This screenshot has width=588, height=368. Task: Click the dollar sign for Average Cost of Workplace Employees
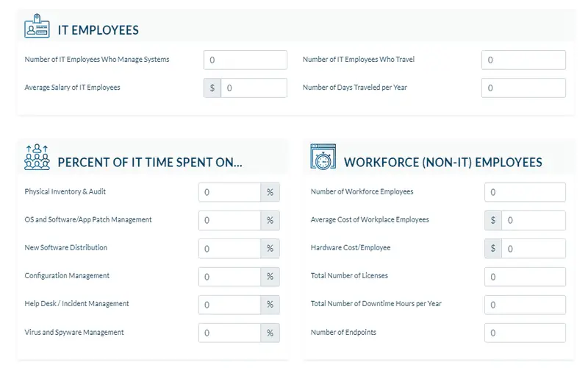pyautogui.click(x=493, y=220)
